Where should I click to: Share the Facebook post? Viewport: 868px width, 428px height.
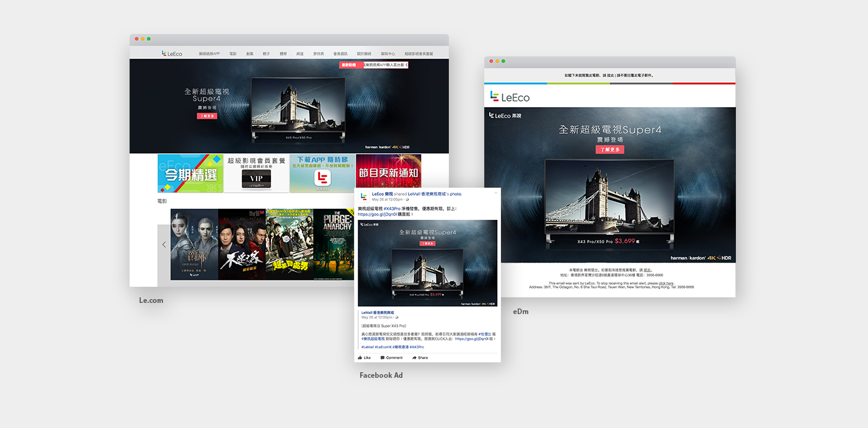point(420,357)
